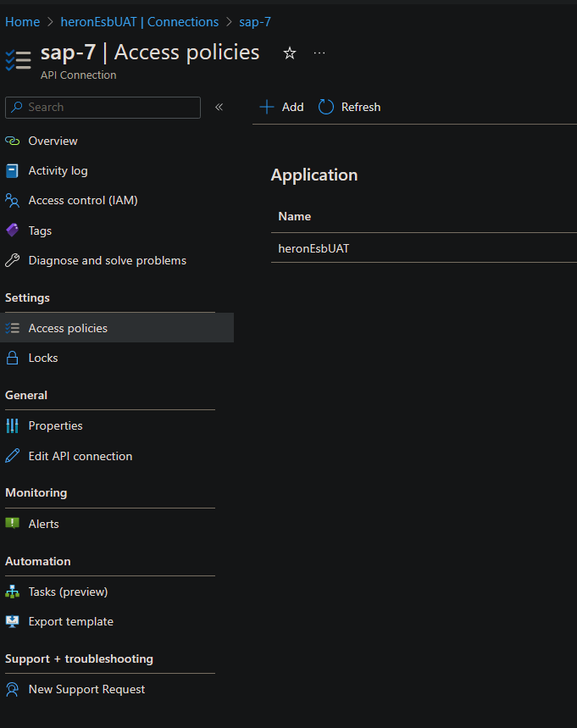
Task: Click the Settings section label
Action: coord(27,298)
